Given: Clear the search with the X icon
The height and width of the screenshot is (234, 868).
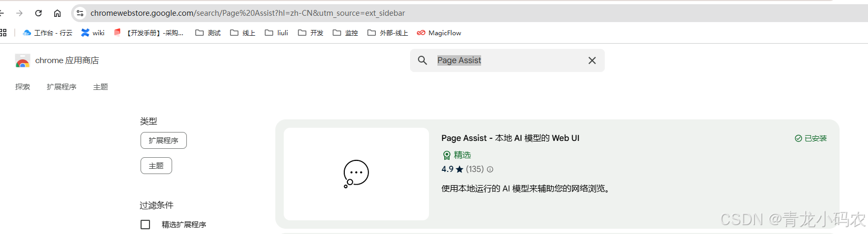Looking at the screenshot, I should [592, 60].
